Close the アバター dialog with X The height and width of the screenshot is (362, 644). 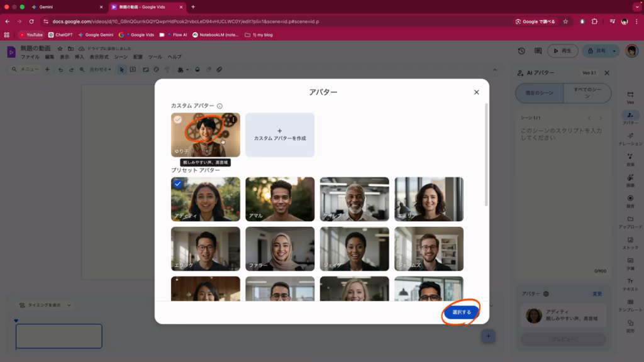coord(476,92)
